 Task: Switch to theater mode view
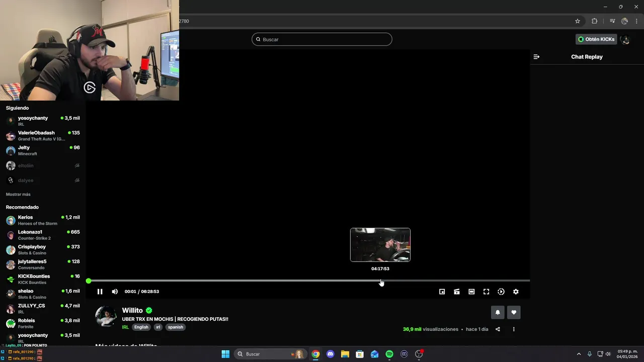point(471,292)
